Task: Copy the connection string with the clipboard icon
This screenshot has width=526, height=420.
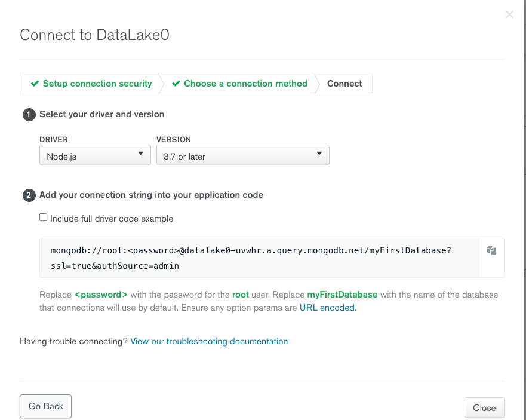Action: pyautogui.click(x=491, y=250)
